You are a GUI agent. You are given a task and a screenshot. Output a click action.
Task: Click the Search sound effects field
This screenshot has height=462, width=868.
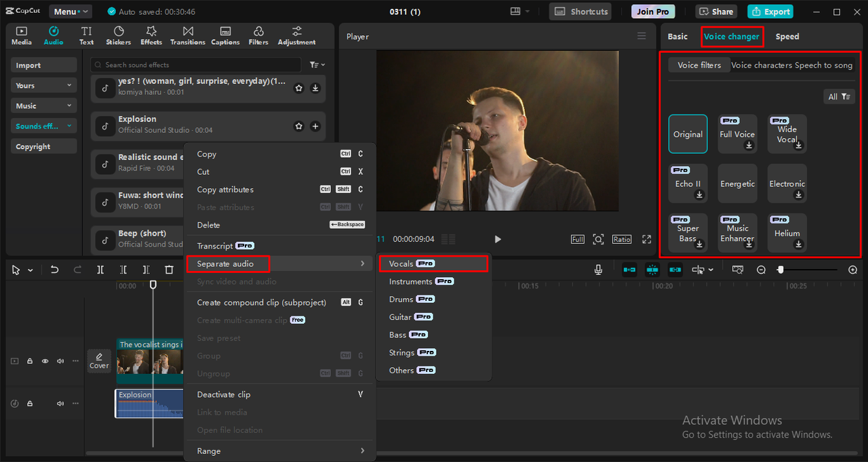coord(197,65)
